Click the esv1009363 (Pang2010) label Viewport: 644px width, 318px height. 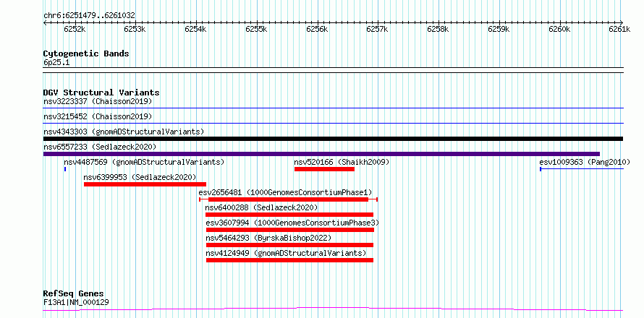(585, 162)
